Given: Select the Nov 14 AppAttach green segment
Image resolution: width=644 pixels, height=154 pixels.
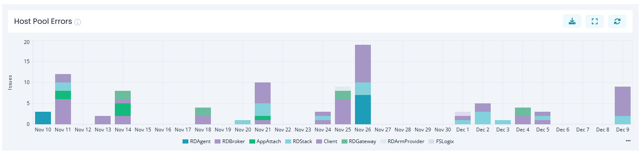Looking at the screenshot, I should (x=123, y=110).
